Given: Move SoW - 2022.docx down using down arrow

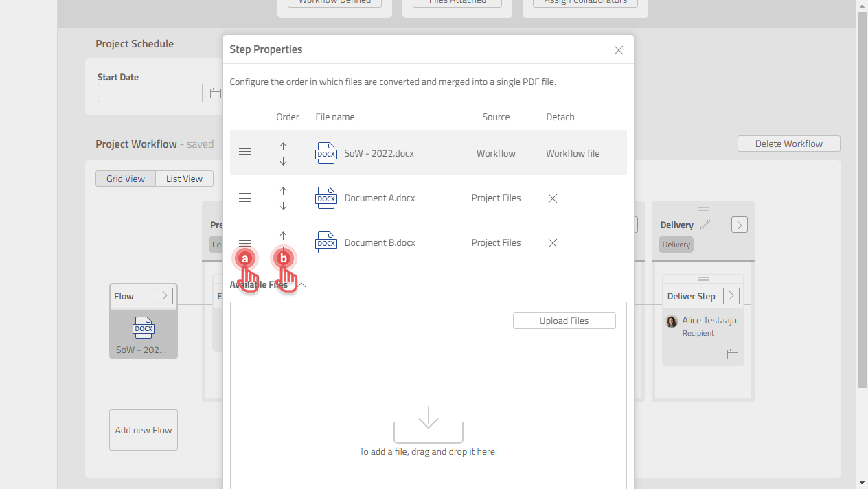Looking at the screenshot, I should (283, 161).
